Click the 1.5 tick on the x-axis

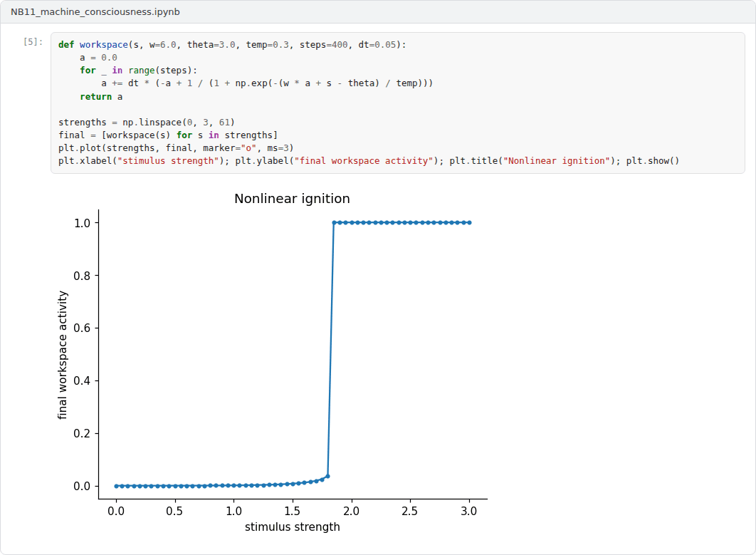[292, 511]
